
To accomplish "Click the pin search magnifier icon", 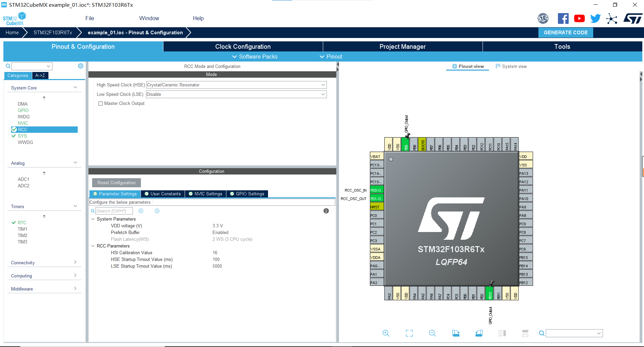I will coord(542,333).
